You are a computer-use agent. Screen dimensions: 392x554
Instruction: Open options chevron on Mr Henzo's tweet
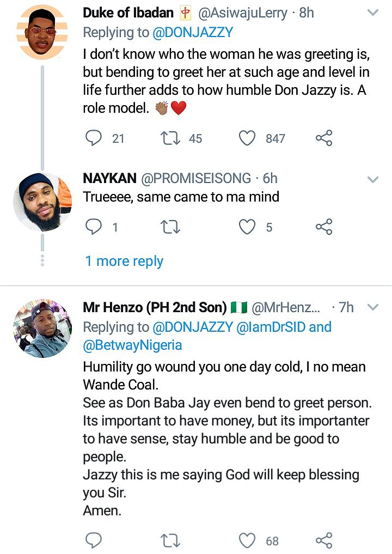[373, 307]
